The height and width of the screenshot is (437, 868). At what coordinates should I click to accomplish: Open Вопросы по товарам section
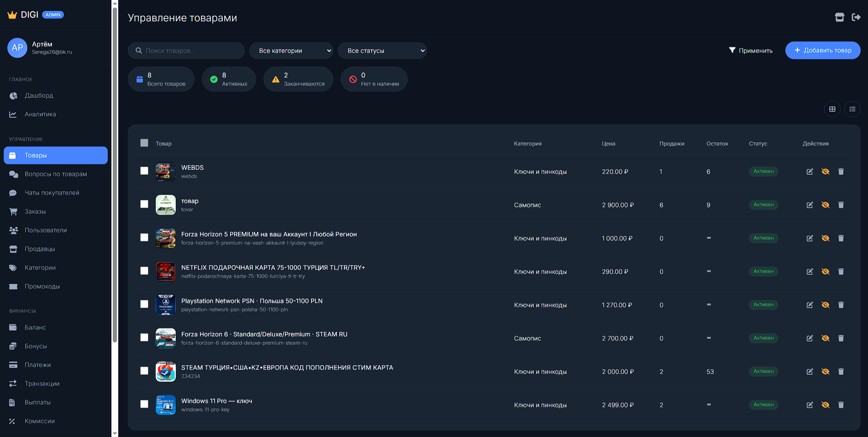[x=56, y=174]
